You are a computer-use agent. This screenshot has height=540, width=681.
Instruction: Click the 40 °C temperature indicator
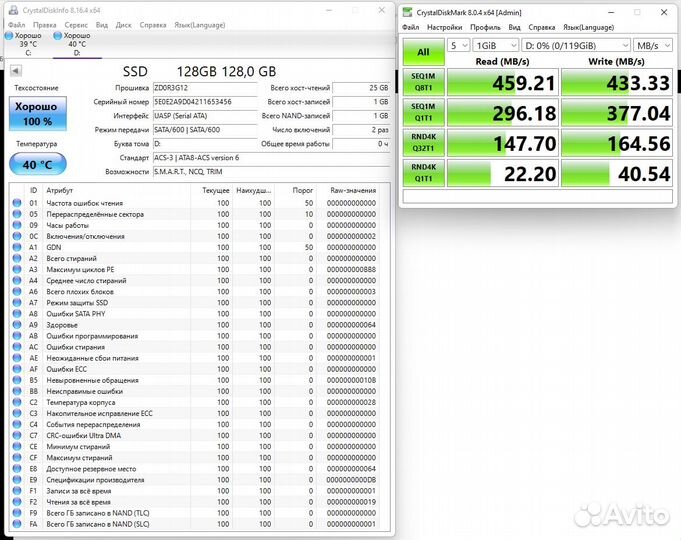[x=38, y=164]
